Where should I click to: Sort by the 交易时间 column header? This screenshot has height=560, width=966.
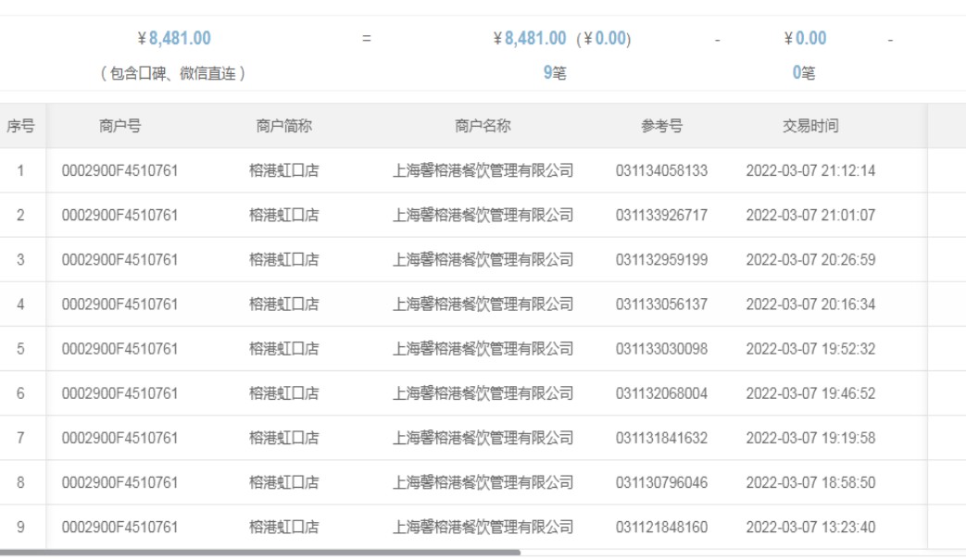click(x=809, y=126)
